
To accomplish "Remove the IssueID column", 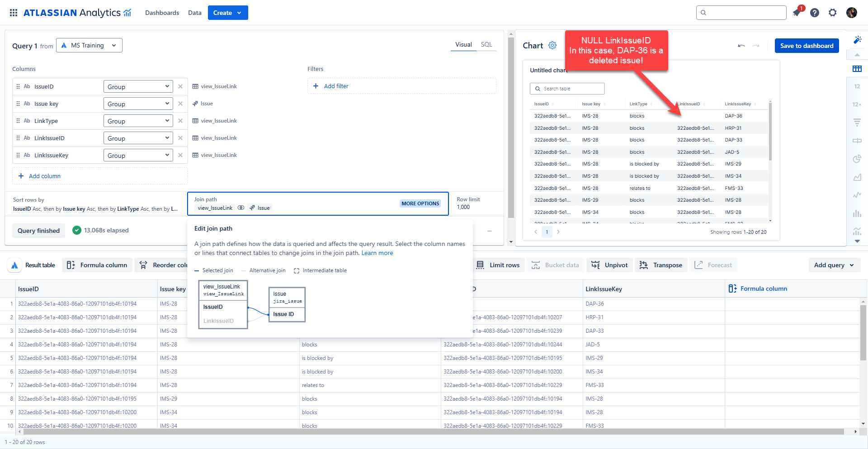I will click(x=180, y=86).
